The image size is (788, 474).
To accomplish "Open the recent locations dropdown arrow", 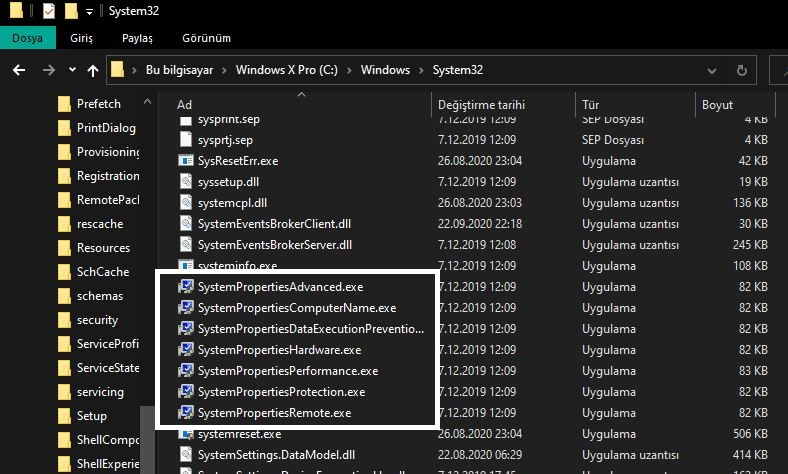I will click(72, 70).
